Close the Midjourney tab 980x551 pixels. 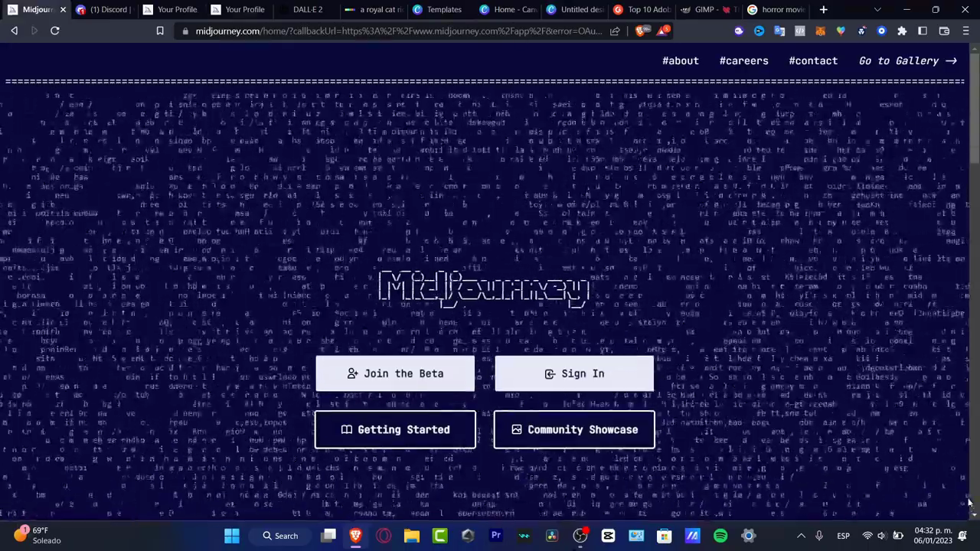coord(63,10)
